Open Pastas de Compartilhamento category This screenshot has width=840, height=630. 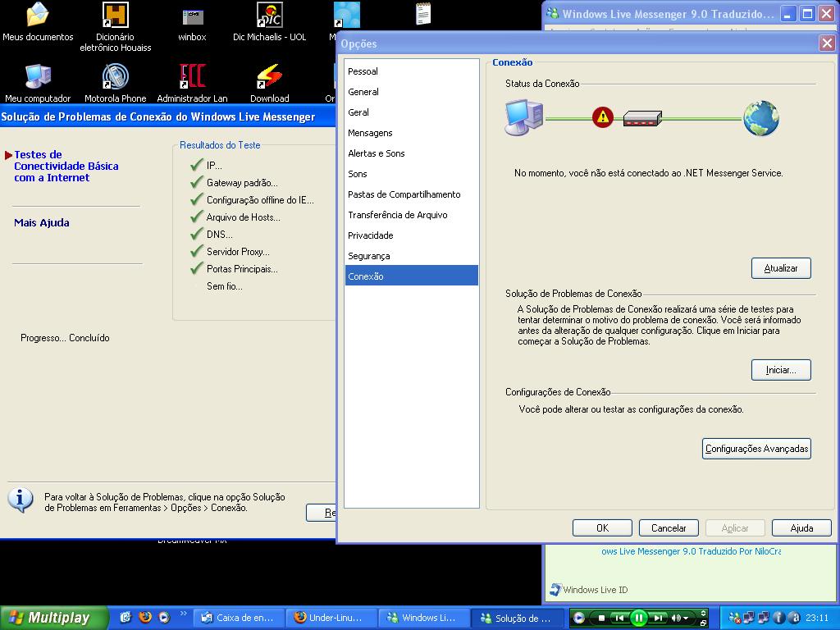click(x=412, y=194)
